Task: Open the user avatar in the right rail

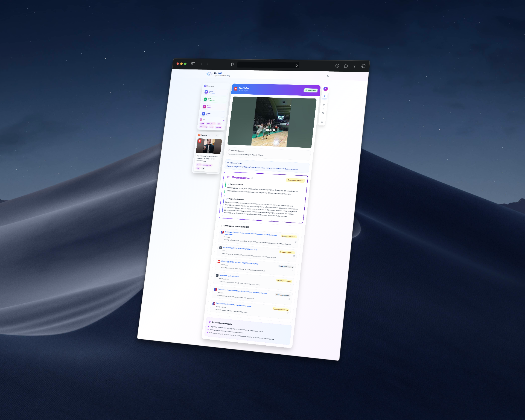Action: tap(325, 89)
